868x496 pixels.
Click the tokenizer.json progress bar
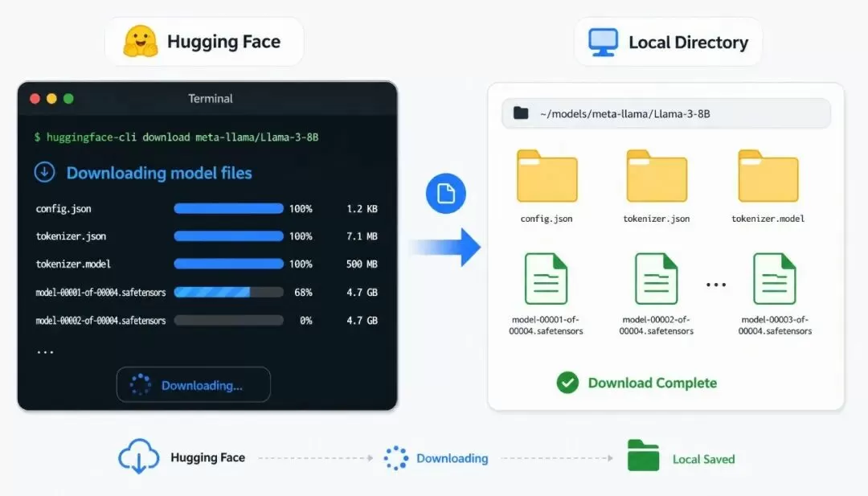point(228,236)
